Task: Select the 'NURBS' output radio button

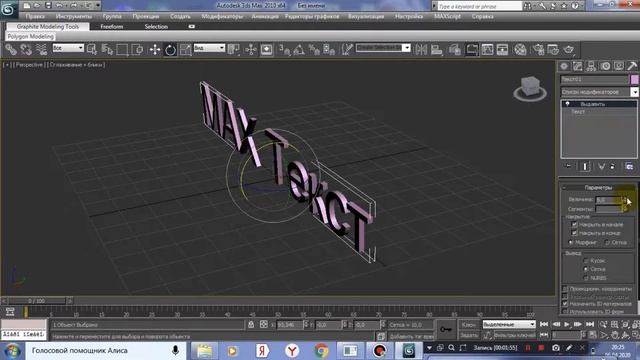Action: click(586, 278)
